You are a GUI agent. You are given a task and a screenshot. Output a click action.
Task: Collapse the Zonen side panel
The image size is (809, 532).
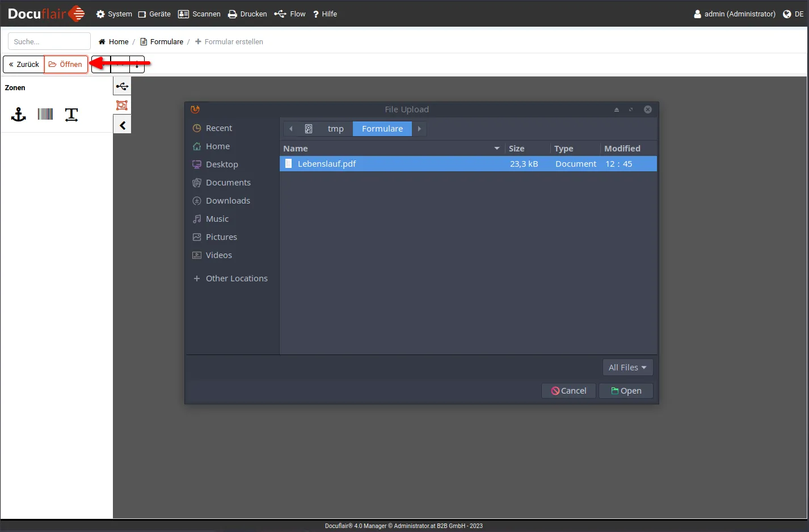(122, 125)
